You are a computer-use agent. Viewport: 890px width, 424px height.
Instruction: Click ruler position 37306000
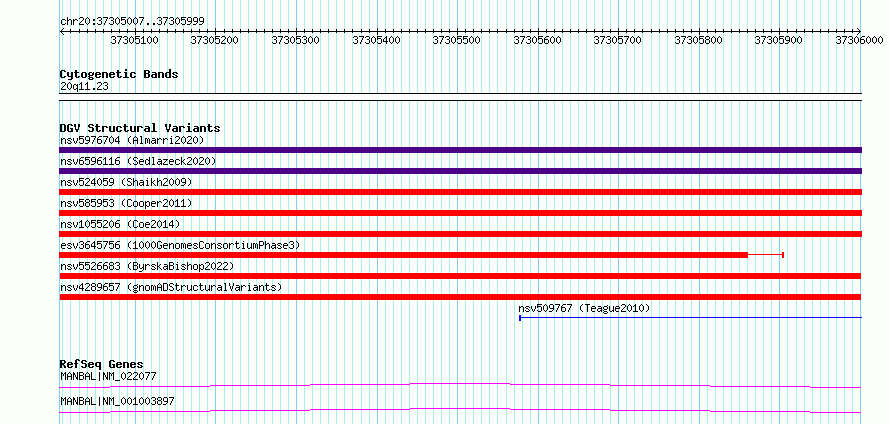[859, 40]
